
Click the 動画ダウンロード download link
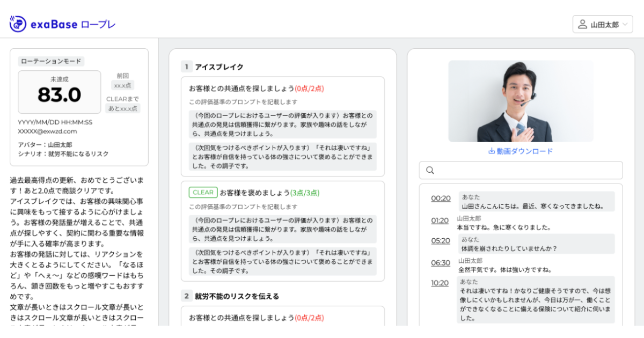point(524,151)
